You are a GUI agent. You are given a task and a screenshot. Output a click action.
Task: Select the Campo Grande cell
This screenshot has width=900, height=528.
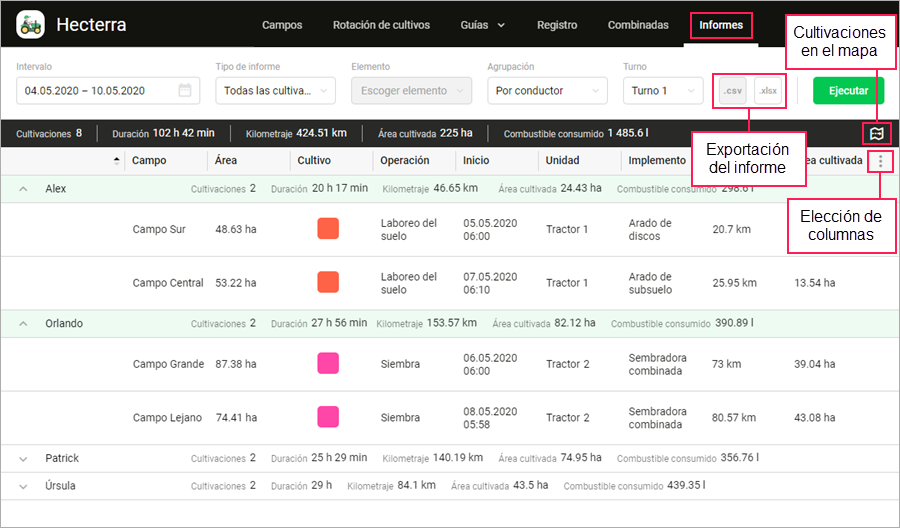168,364
